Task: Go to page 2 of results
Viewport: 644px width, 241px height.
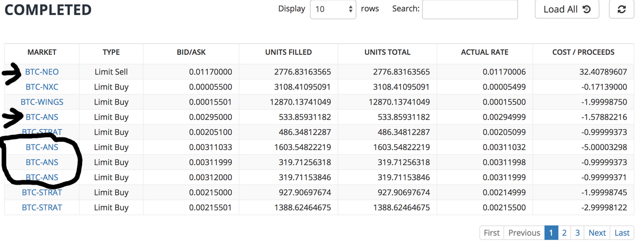Action: tap(565, 232)
